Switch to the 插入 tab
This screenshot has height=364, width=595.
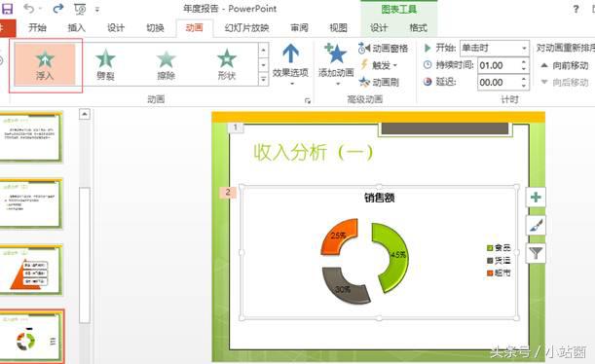(76, 27)
